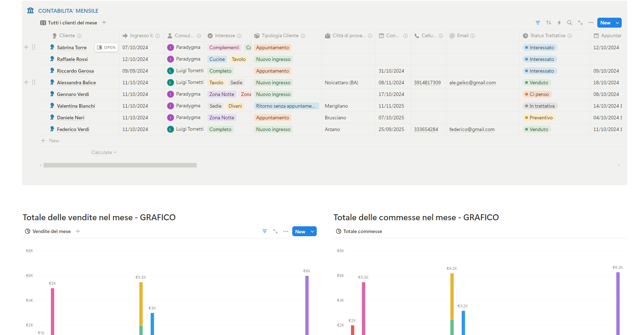Image resolution: width=644 pixels, height=335 pixels.
Task: Open the table as full page with the expand icon
Action: click(x=580, y=23)
